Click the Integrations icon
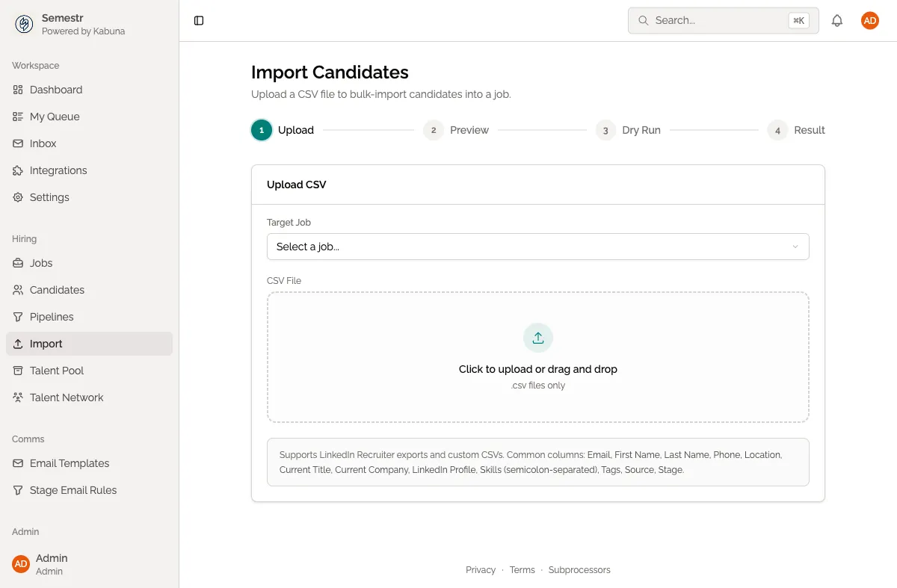This screenshot has height=588, width=897. click(x=18, y=170)
